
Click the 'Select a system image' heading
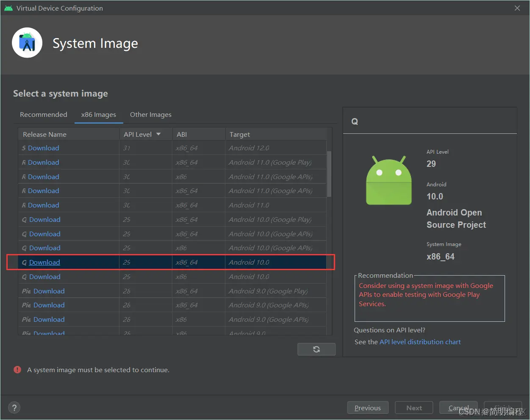click(61, 94)
